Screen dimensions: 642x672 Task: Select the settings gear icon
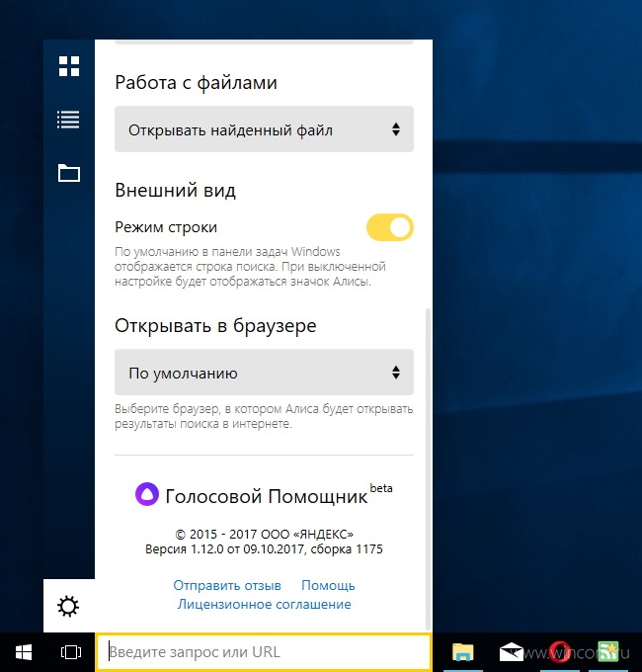point(68,606)
